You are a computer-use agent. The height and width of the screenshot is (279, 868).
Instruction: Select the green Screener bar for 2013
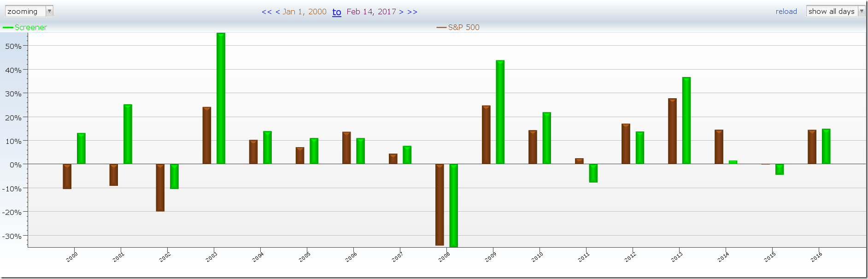coord(686,120)
